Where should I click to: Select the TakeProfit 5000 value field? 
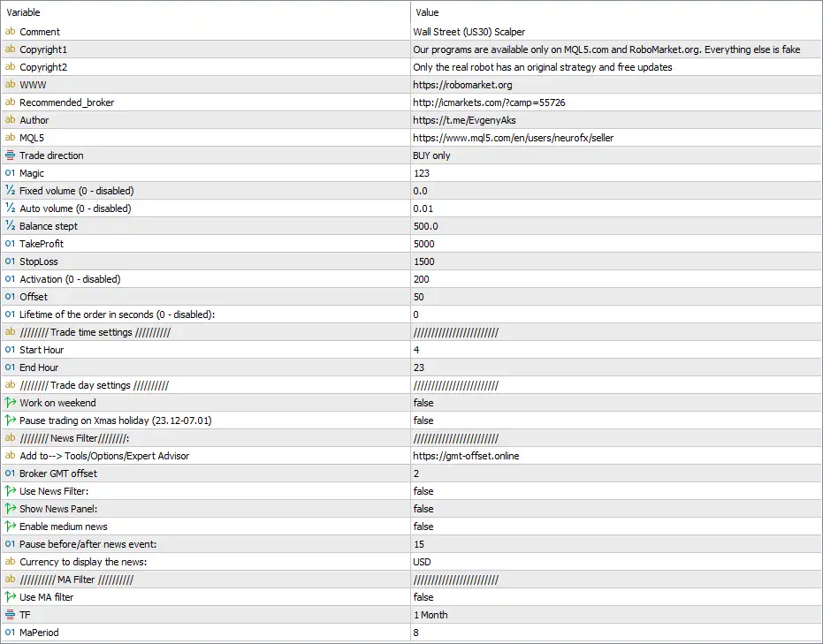[616, 244]
